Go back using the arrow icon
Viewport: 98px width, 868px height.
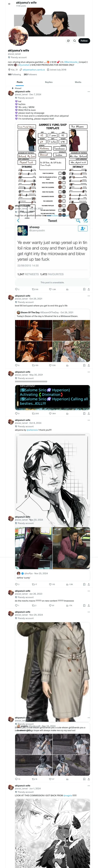(9, 4)
